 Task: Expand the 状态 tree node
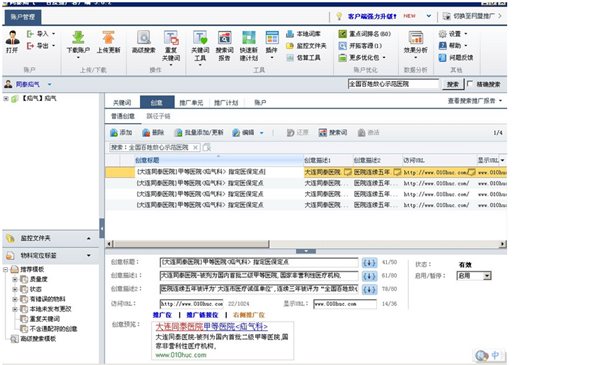(x=15, y=289)
